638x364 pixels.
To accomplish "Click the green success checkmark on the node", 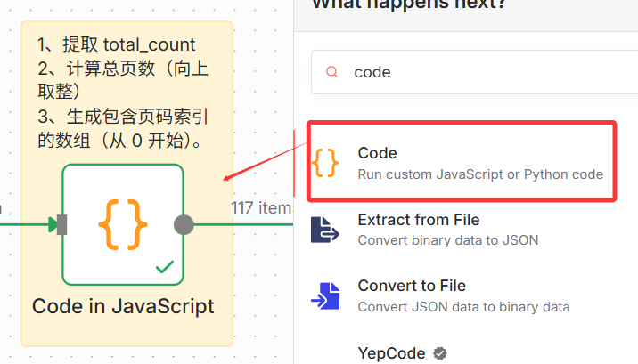I will 164,266.
